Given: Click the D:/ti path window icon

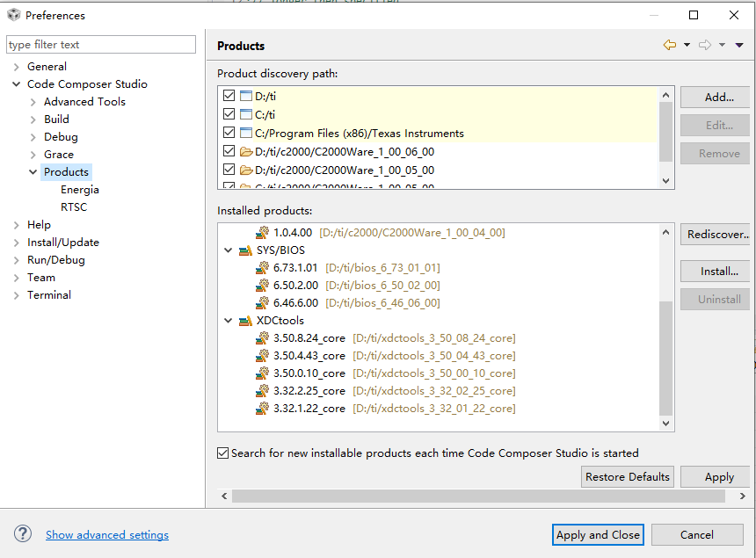Looking at the screenshot, I should [x=246, y=96].
